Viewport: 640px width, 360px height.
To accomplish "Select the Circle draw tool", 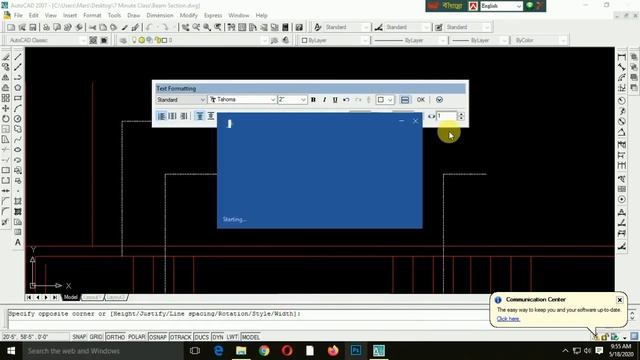I will pos(18,119).
